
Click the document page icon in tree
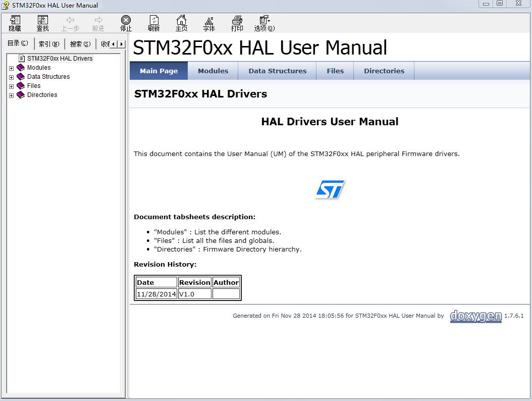pyautogui.click(x=22, y=59)
